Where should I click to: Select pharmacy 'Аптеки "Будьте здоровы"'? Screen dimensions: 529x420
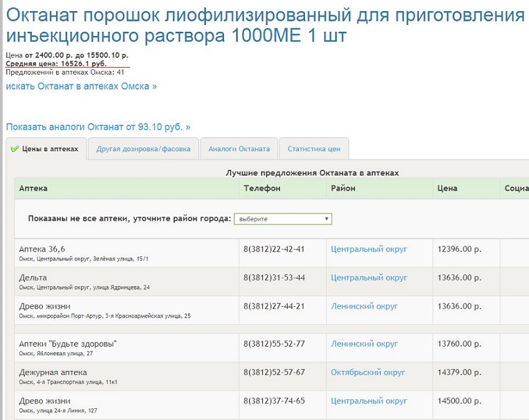[x=68, y=344]
